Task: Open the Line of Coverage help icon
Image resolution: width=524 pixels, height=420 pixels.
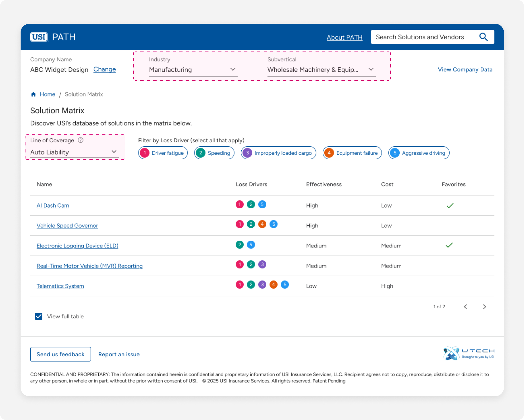Action: click(80, 140)
